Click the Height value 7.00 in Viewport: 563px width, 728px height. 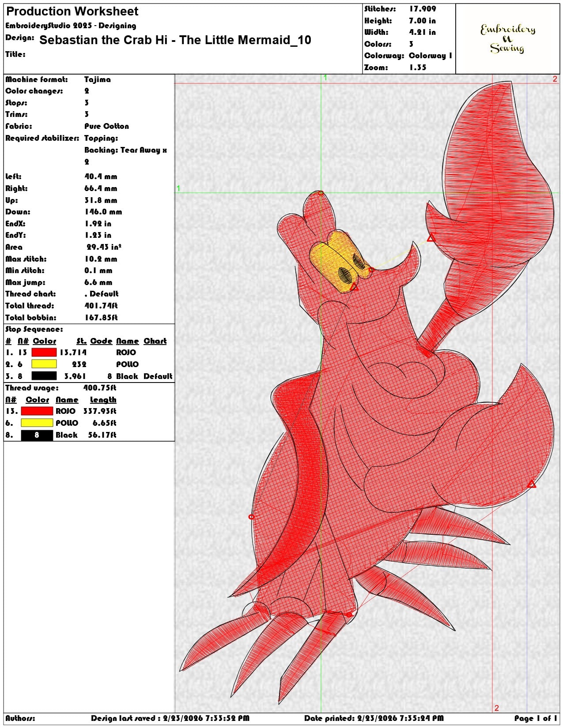(422, 21)
